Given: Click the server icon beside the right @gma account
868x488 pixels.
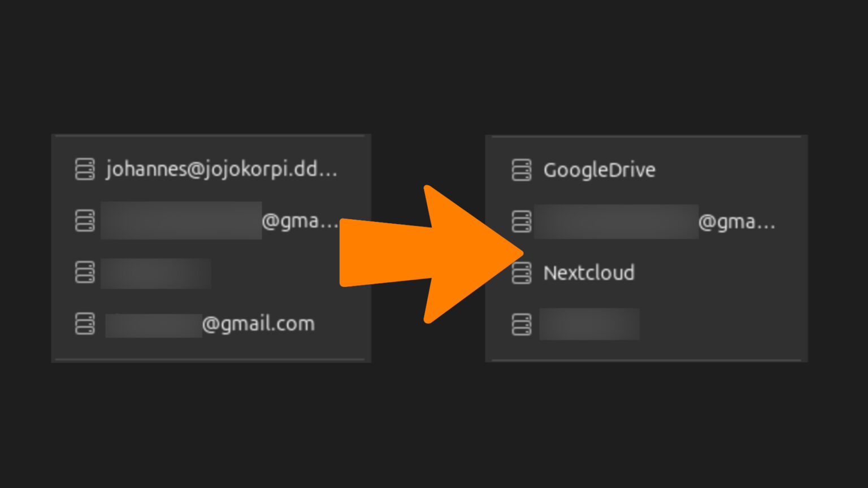Looking at the screenshot, I should point(521,221).
